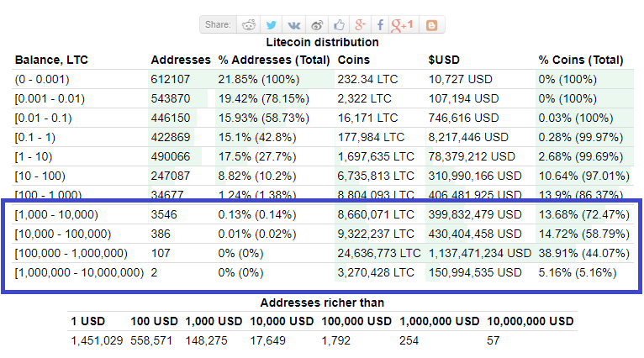This screenshot has width=644, height=358.
Task: Click the 148,275 value
Action: click(x=206, y=340)
